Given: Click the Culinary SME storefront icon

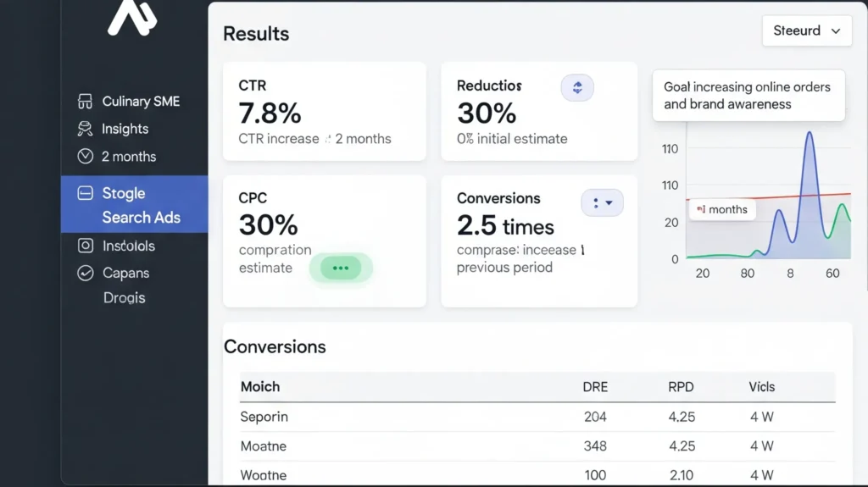Looking at the screenshot, I should point(85,102).
